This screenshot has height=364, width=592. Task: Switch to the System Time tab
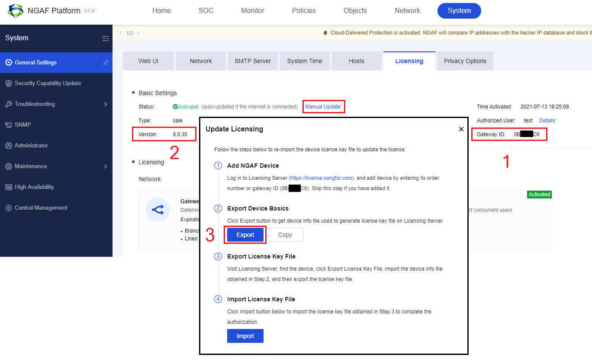point(305,61)
